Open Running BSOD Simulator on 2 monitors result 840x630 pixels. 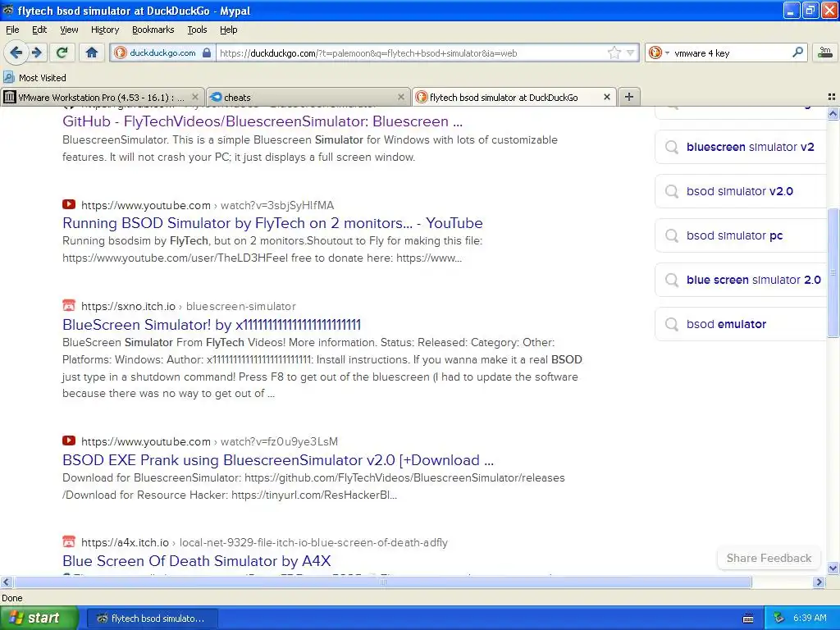click(x=272, y=223)
